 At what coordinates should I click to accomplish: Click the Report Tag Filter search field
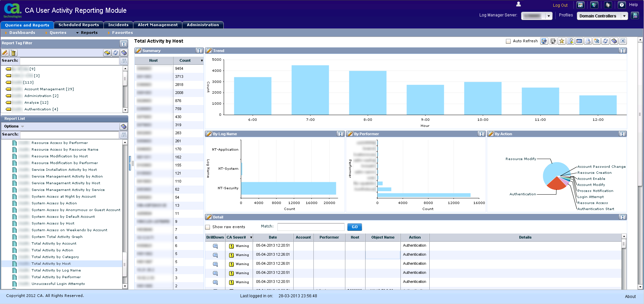point(70,61)
